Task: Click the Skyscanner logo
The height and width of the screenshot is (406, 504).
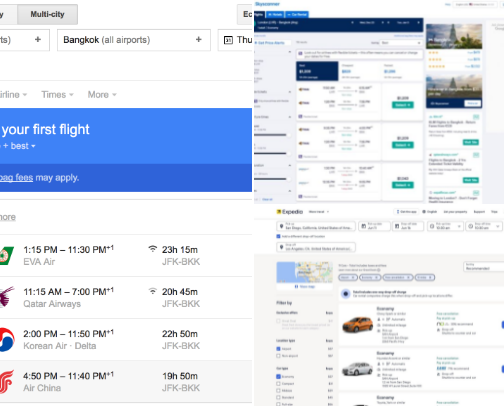Action: tap(267, 4)
